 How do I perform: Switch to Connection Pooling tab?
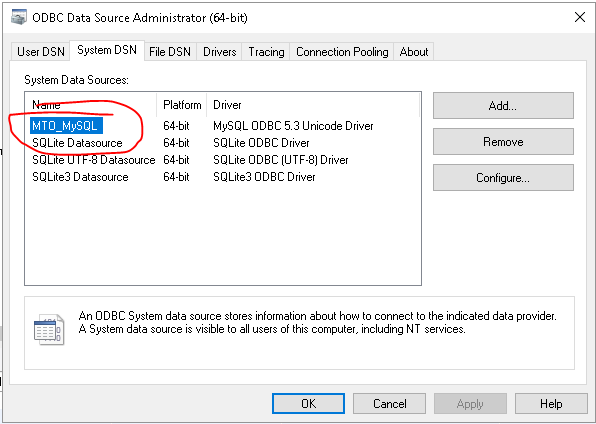342,52
